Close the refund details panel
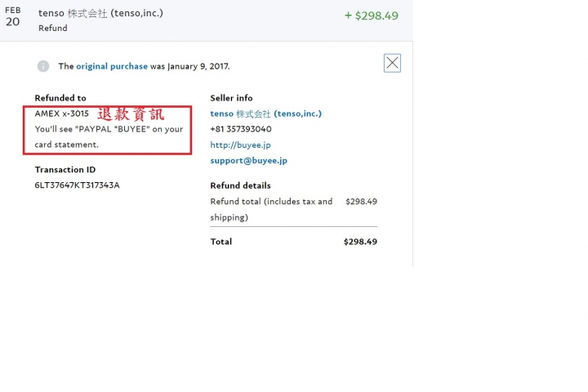 [x=392, y=63]
